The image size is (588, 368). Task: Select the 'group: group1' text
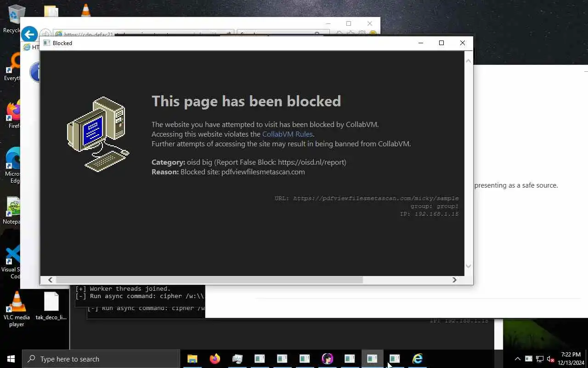point(435,206)
